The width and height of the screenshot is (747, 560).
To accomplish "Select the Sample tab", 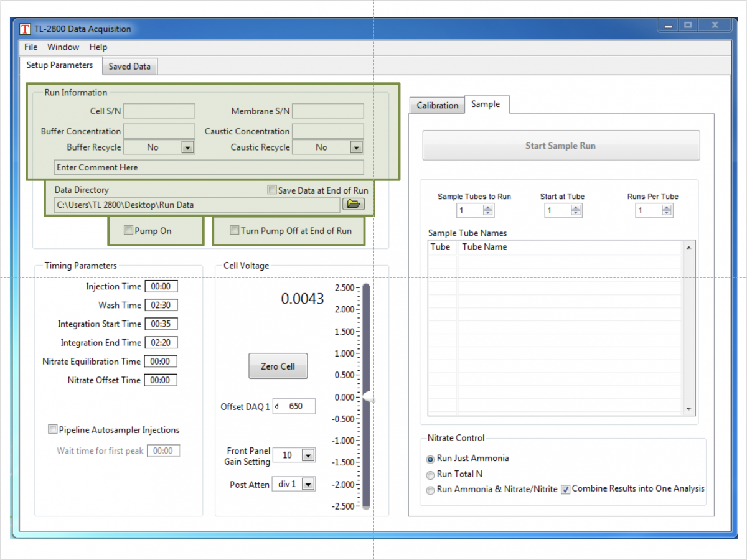I will point(486,105).
